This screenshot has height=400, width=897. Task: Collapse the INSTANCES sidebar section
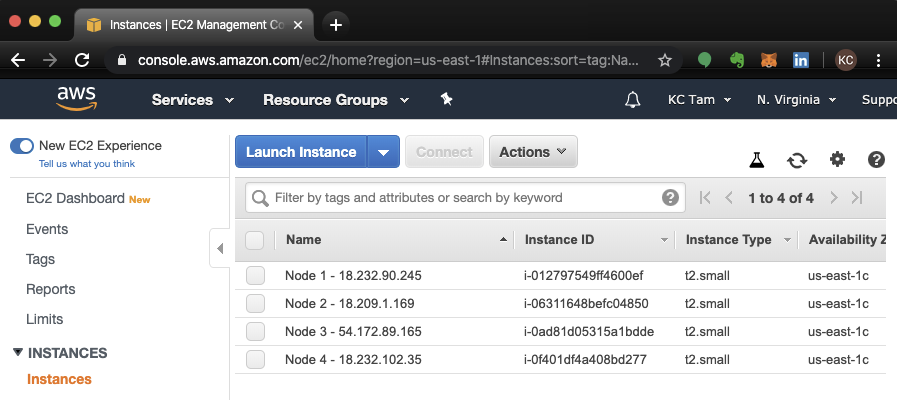click(17, 353)
